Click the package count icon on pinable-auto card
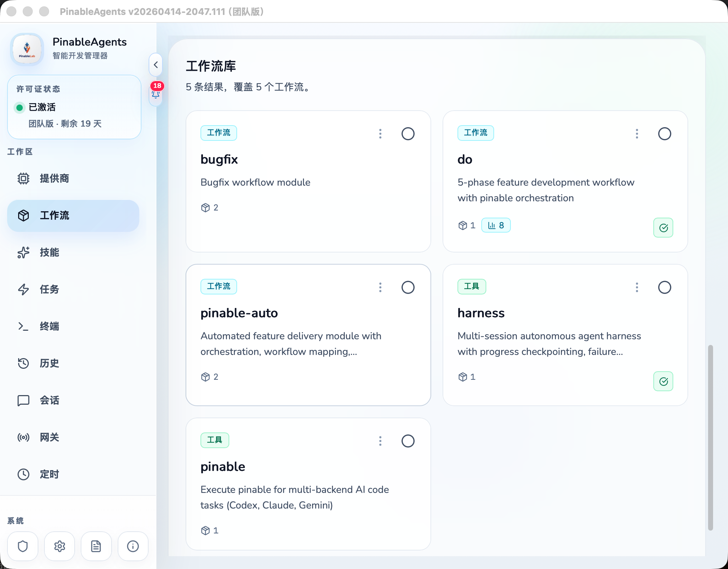728x569 pixels. pyautogui.click(x=205, y=377)
